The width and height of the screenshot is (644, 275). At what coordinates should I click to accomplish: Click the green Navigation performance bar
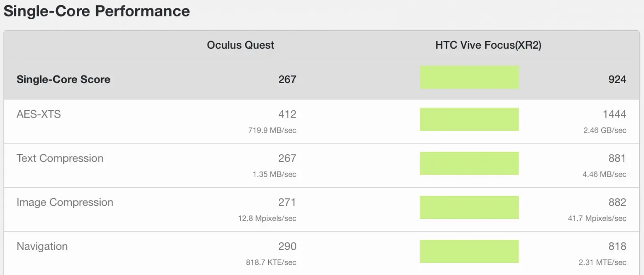[x=469, y=251]
